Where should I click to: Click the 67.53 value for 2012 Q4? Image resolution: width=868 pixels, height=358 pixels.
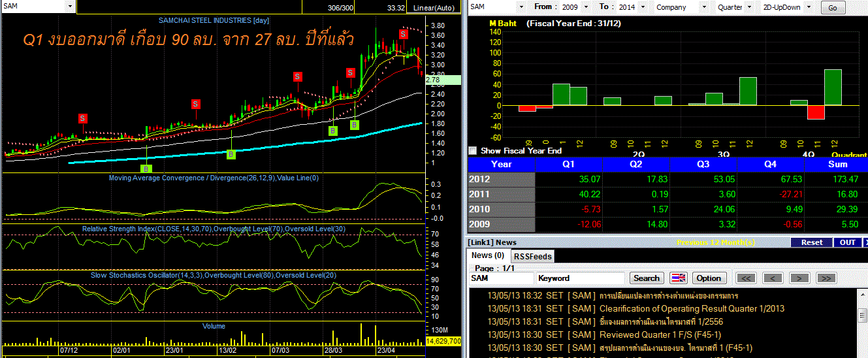pos(791,179)
